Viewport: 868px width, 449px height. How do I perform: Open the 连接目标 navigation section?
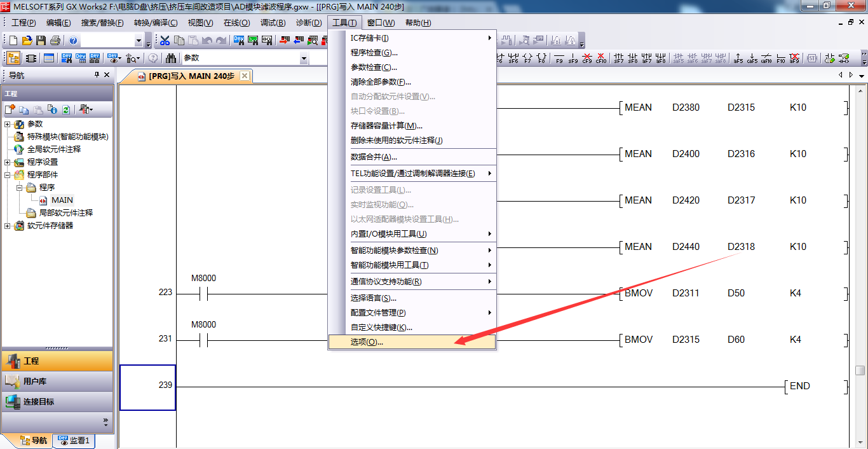coord(57,402)
